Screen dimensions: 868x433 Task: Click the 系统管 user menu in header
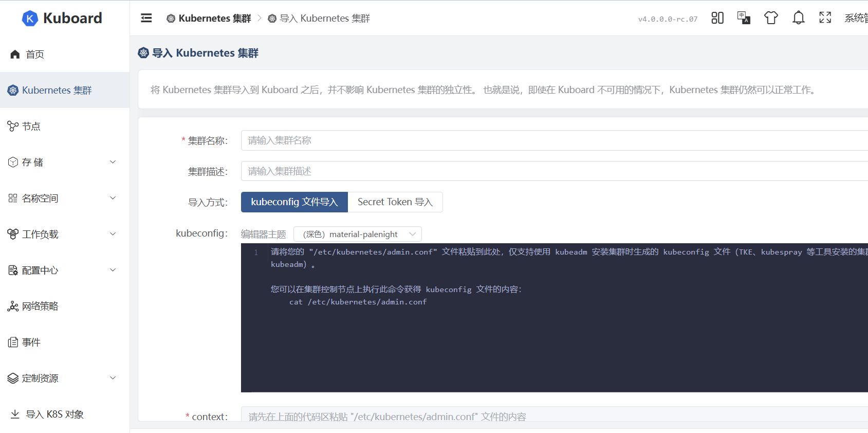coord(856,18)
